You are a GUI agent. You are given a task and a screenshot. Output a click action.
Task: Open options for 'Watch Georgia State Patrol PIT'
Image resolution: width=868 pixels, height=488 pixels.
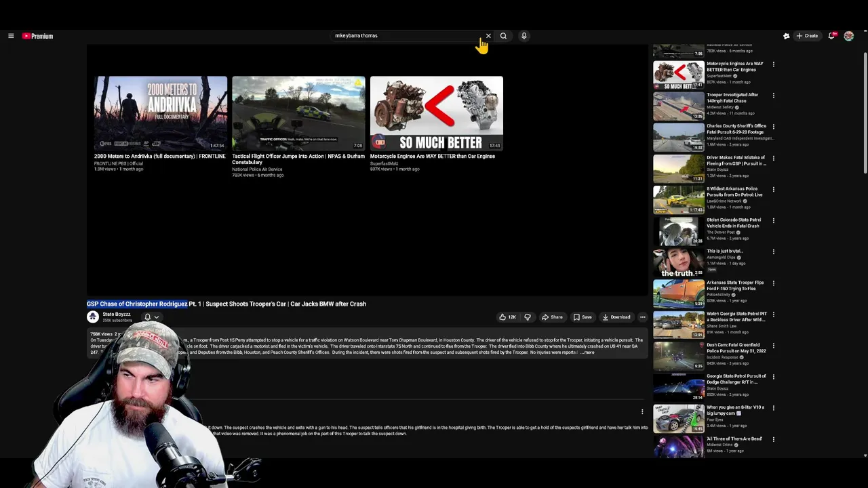(773, 314)
